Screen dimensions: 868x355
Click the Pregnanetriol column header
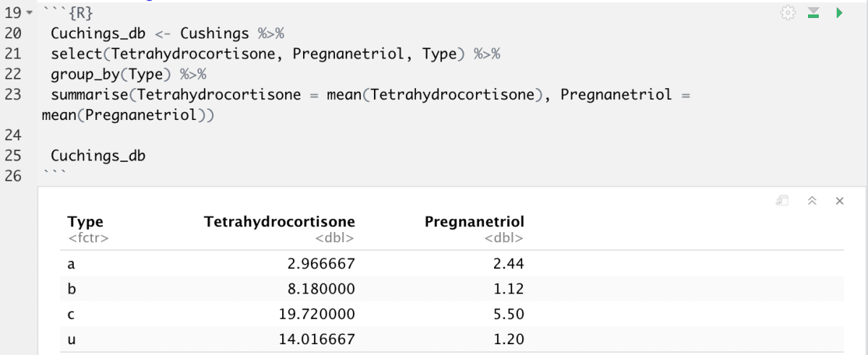(474, 222)
